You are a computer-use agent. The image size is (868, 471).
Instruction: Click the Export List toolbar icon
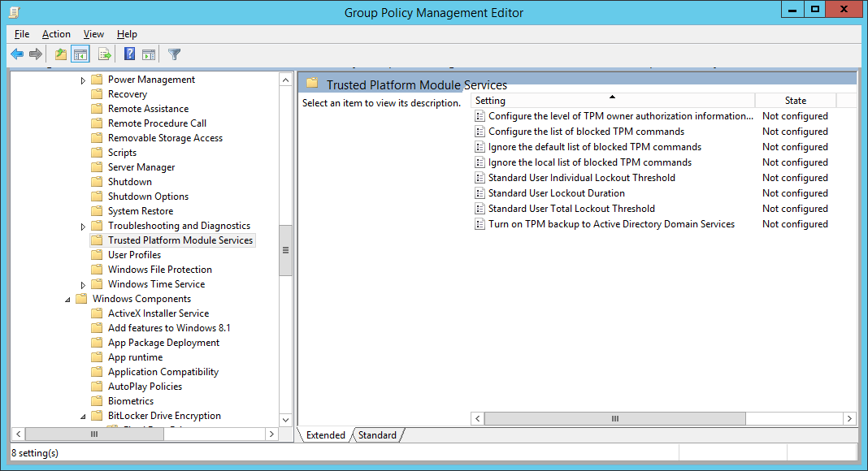[105, 54]
